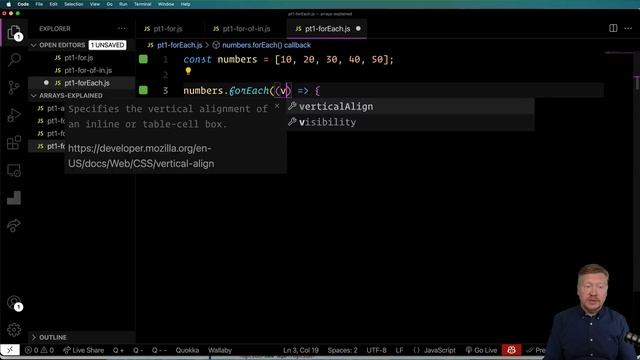Image resolution: width=640 pixels, height=360 pixels.
Task: Click the callback symbol icon in breadcrumb
Action: click(x=216, y=45)
